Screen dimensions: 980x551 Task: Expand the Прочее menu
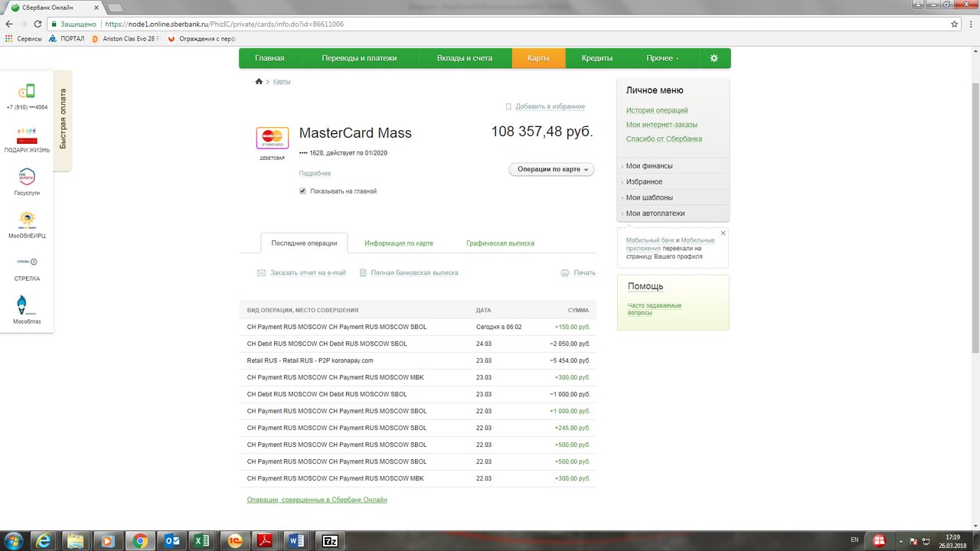(662, 58)
